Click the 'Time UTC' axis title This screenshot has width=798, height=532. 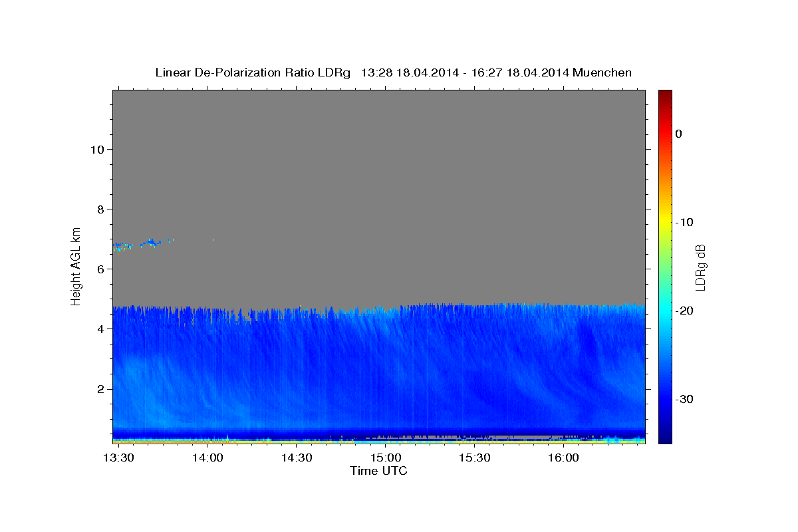[378, 471]
